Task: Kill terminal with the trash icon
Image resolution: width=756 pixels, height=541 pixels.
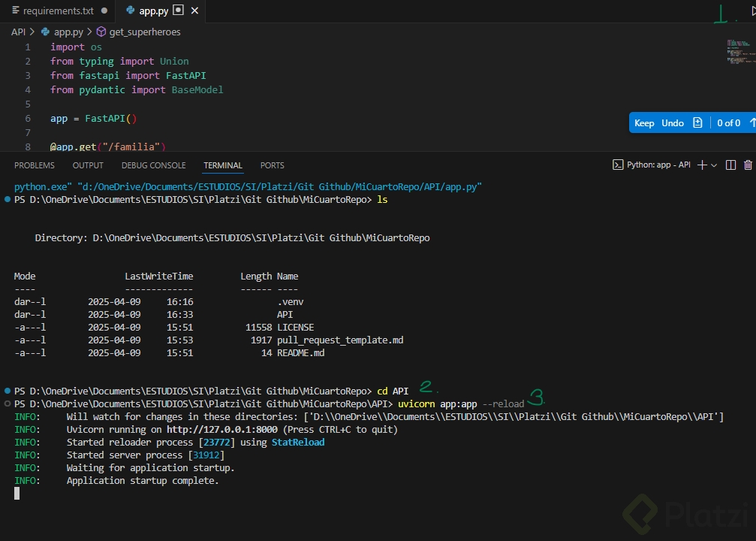Action: click(748, 165)
